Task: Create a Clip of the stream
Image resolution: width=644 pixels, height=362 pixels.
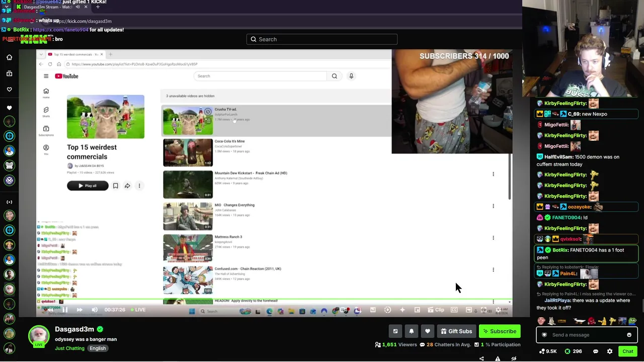Action: click(436, 310)
